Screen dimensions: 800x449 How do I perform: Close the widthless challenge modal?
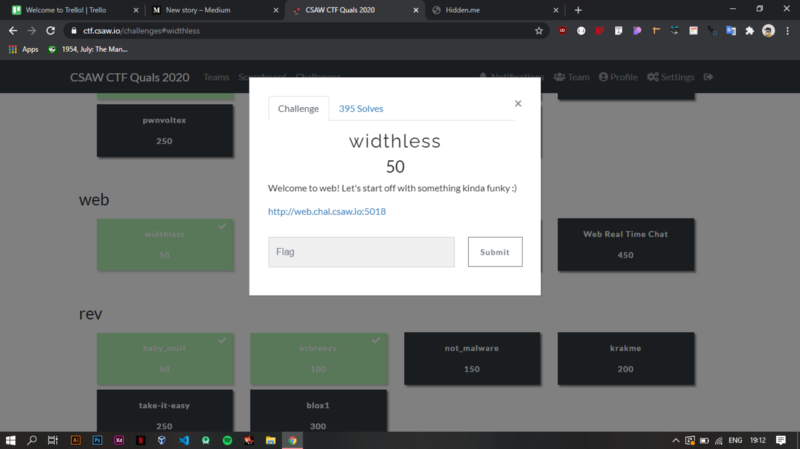(x=518, y=104)
